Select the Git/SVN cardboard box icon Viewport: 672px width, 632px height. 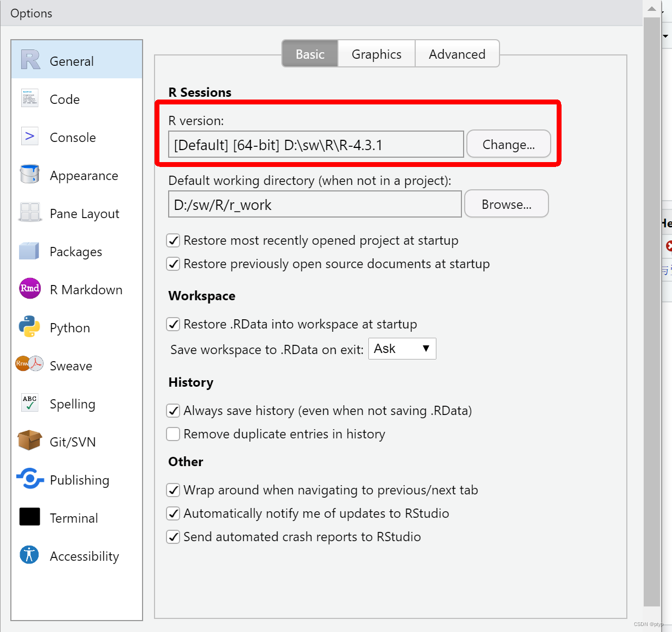coord(30,441)
